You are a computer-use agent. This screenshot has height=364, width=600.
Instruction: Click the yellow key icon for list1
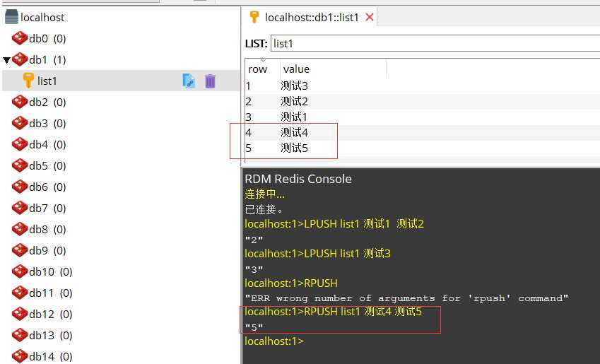(x=28, y=81)
